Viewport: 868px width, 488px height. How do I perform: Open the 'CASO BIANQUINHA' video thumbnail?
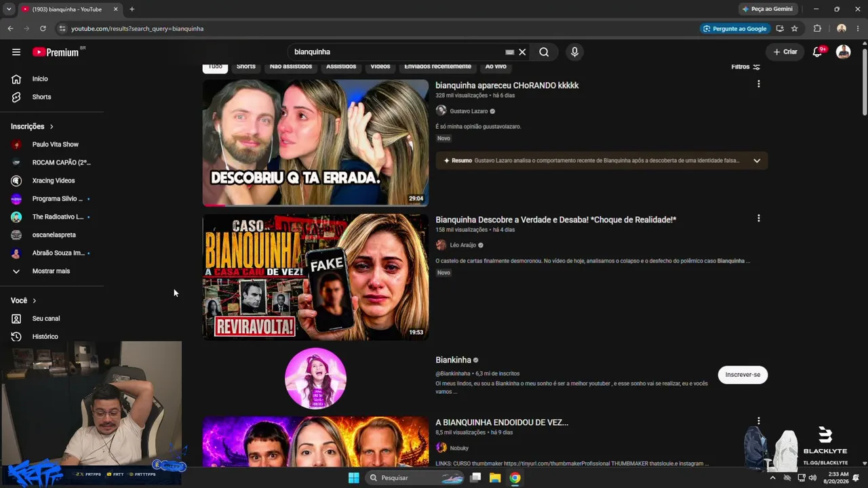(315, 277)
